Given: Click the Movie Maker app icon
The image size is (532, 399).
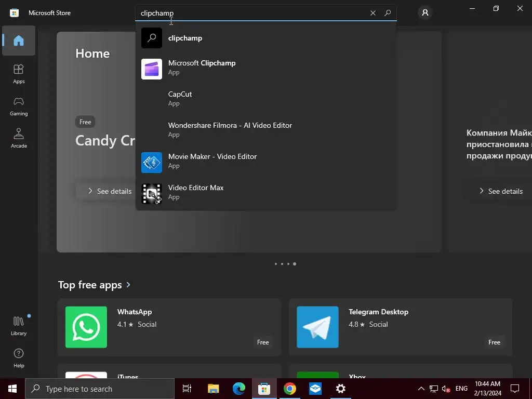Looking at the screenshot, I should point(152,163).
